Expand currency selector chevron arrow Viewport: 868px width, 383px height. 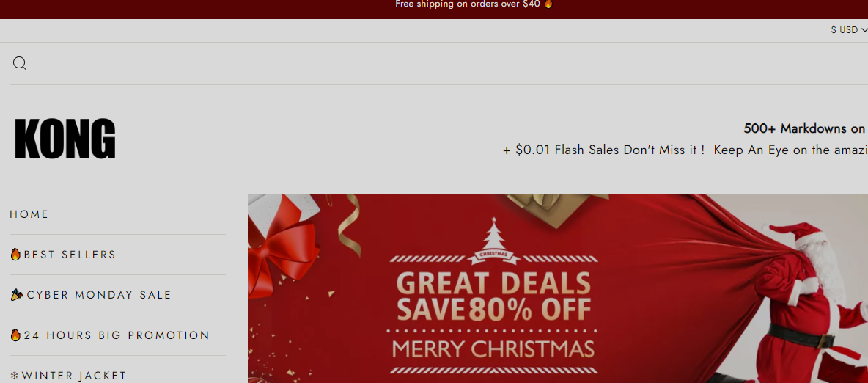864,31
